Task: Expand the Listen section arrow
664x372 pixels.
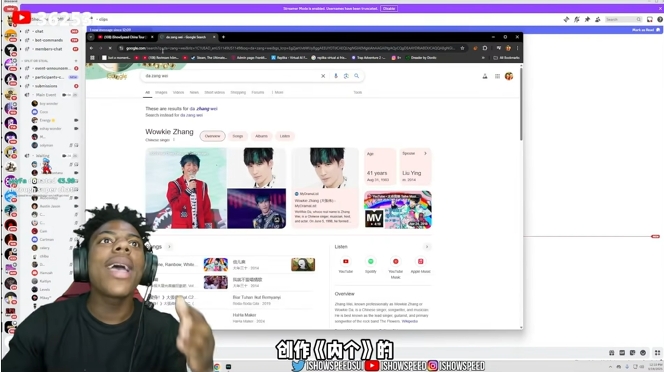Action: (427, 247)
